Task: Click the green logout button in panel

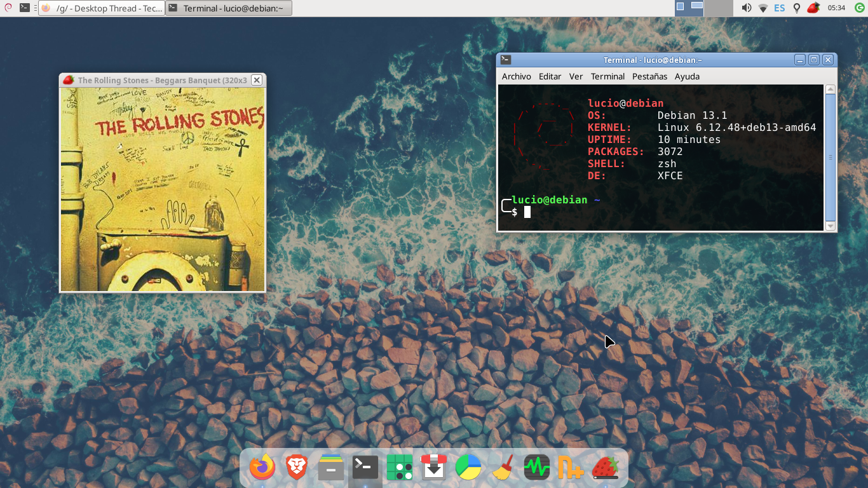Action: pyautogui.click(x=860, y=8)
